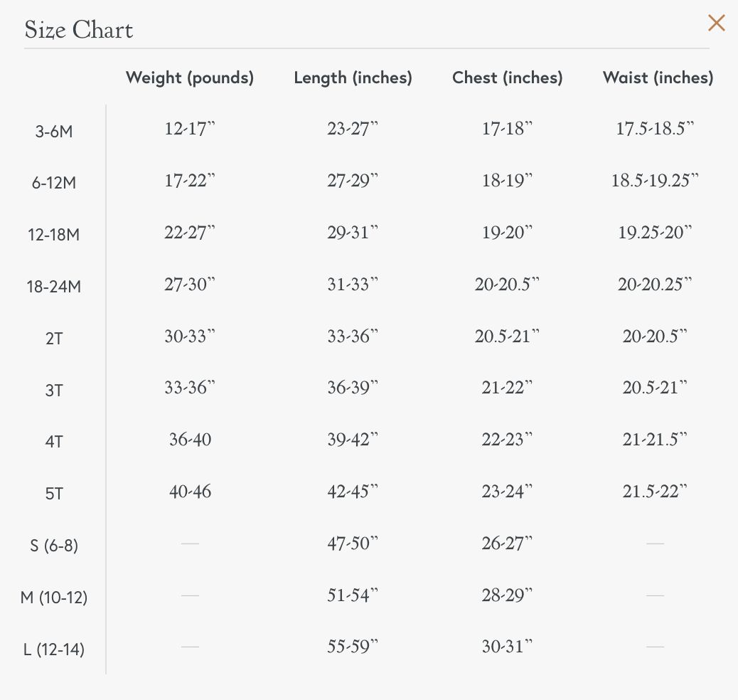The height and width of the screenshot is (700, 738).
Task: Click the 12-18M size row label
Action: (x=54, y=235)
